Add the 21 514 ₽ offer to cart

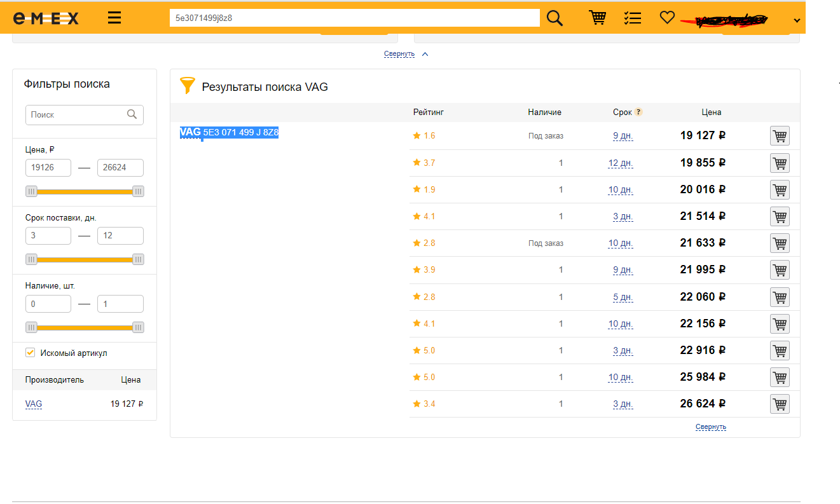[x=780, y=216]
